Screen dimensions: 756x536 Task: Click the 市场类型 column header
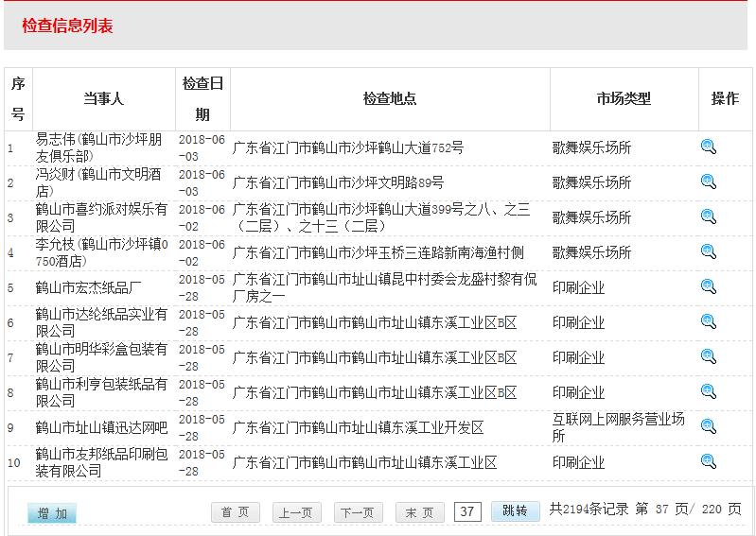coord(624,98)
